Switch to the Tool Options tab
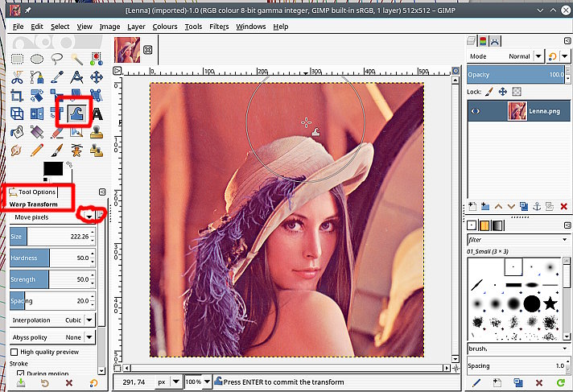573x392 pixels. point(32,192)
